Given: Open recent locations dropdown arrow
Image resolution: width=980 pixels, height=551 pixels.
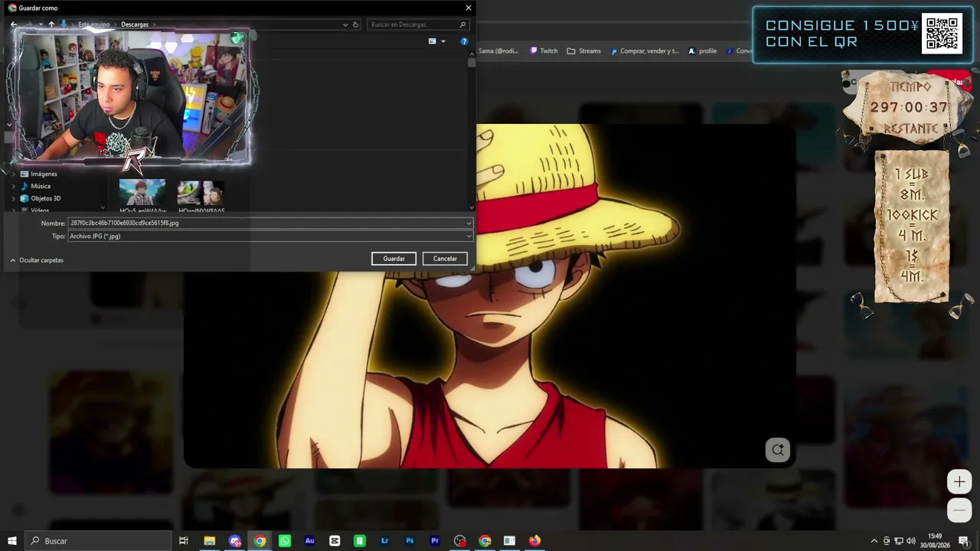Looking at the screenshot, I should click(x=41, y=24).
